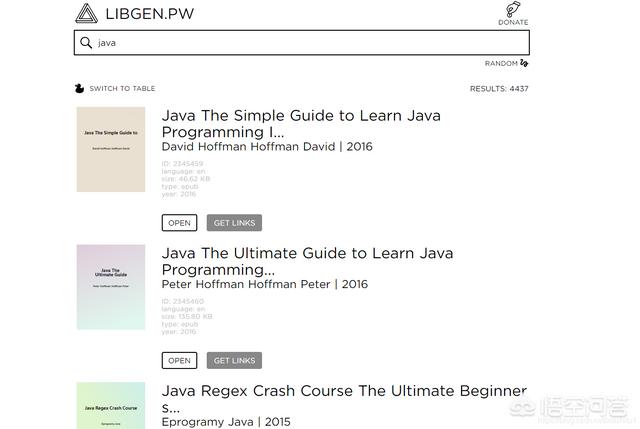The width and height of the screenshot is (640, 429).
Task: Click the Donate hand icon
Action: click(x=513, y=9)
